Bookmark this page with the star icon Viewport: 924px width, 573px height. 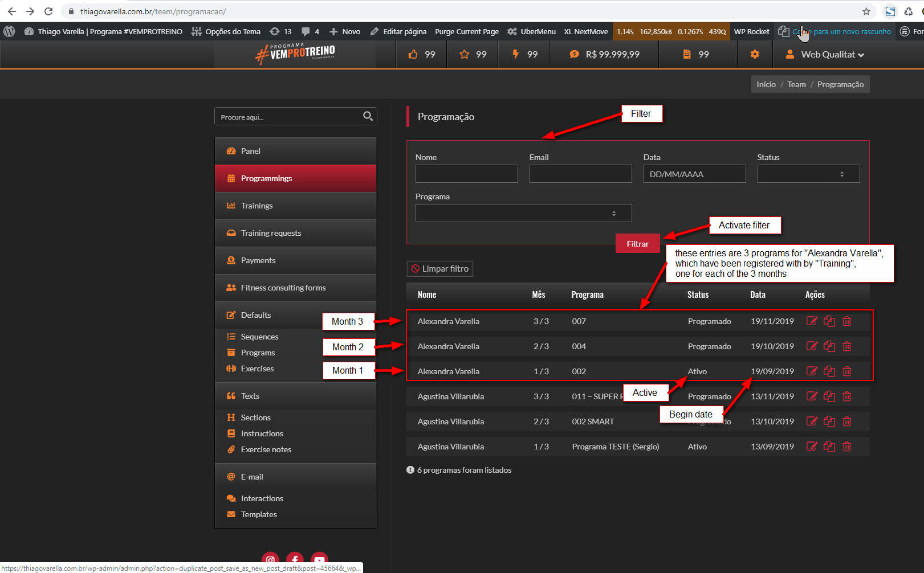tap(866, 11)
